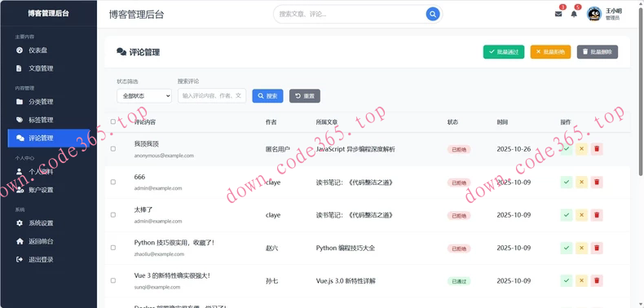The image size is (644, 308).
Task: Click email anonymous@example.com
Action: 164,156
